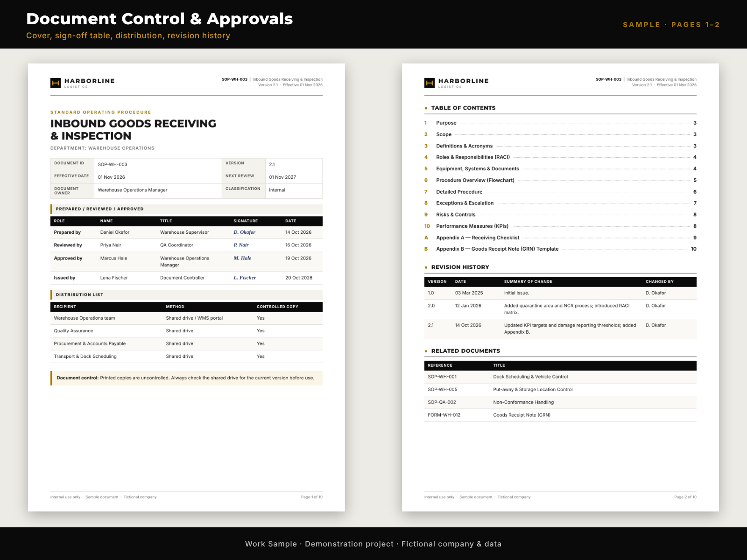Click the 'Internal' classification value
The height and width of the screenshot is (560, 747).
coord(294,190)
